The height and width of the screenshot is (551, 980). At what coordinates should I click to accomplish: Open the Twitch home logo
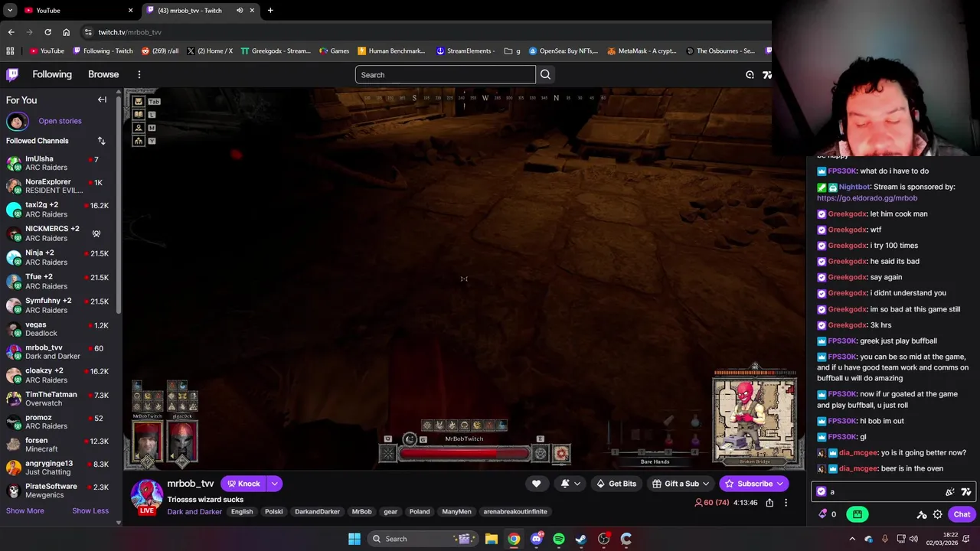click(12, 75)
